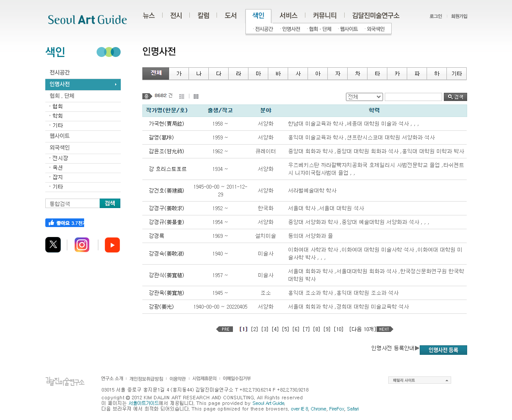512x420 pixels.
Task: Switch to column view icon
Action: pos(196,97)
